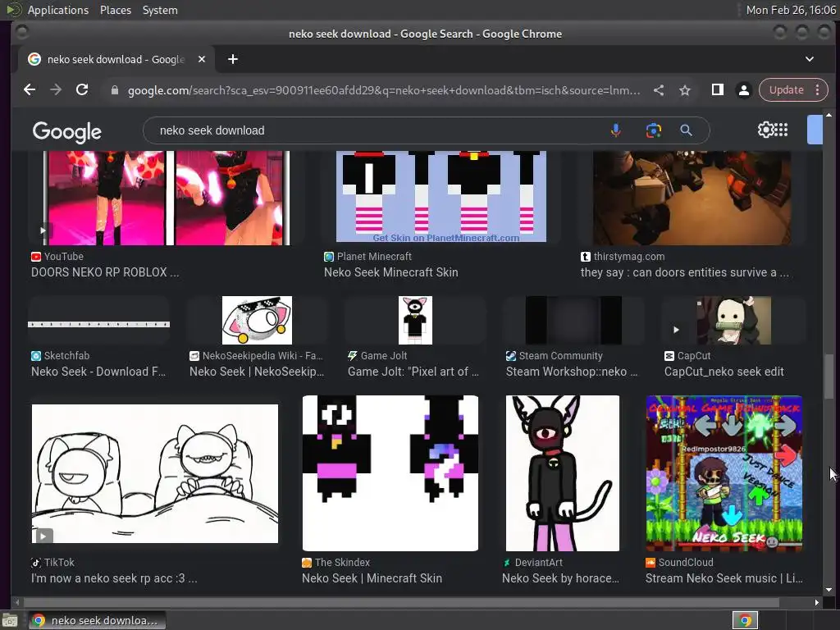Viewport: 840px width, 630px height.
Task: Reload the current page
Action: point(82,90)
